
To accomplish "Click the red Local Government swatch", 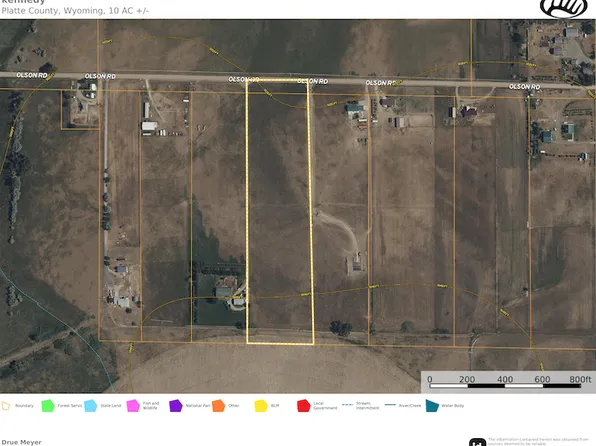I will (x=304, y=406).
